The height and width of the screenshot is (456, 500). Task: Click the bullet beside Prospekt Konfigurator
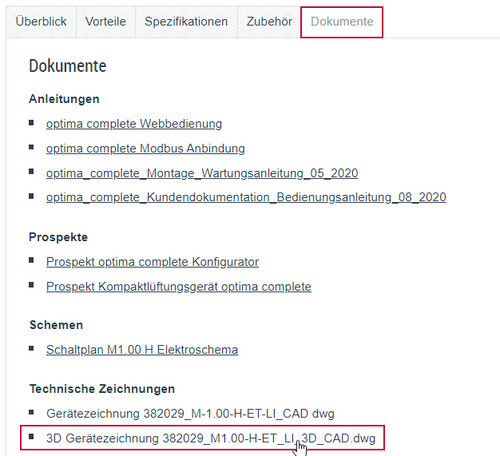click(31, 260)
